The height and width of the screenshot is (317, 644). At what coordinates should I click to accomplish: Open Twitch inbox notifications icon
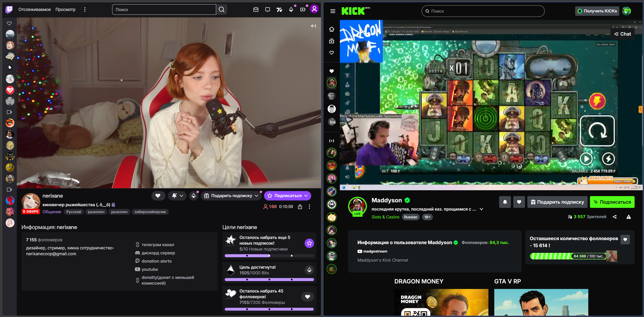point(256,10)
